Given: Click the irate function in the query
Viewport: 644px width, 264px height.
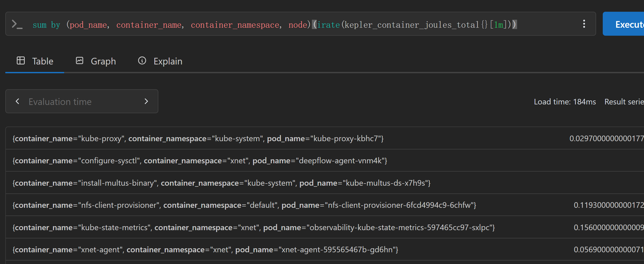Looking at the screenshot, I should pyautogui.click(x=328, y=25).
